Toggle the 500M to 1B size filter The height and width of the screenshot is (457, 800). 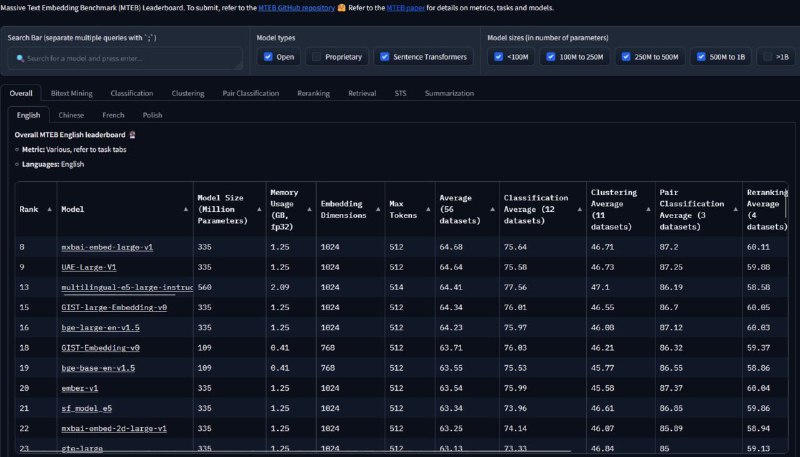(x=701, y=57)
